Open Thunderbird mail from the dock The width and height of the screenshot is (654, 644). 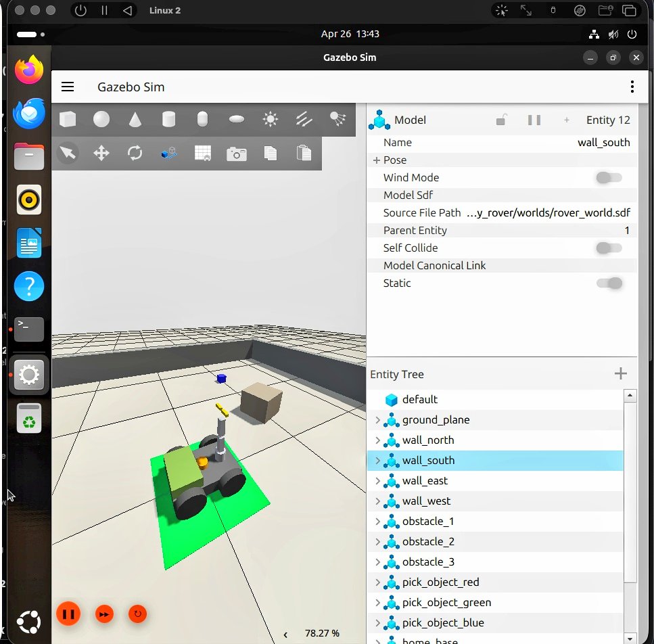(29, 114)
